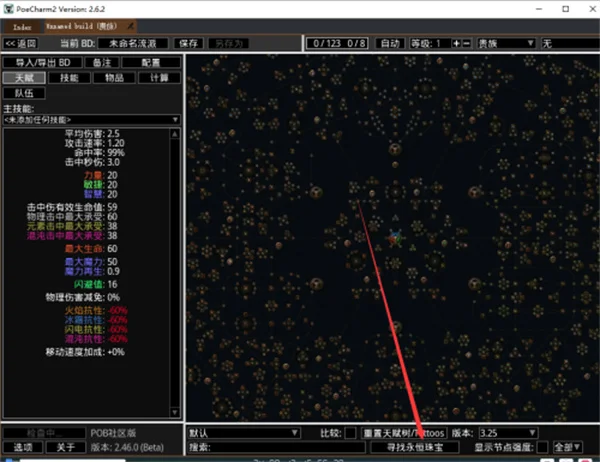Click the level minus stepper button

467,44
